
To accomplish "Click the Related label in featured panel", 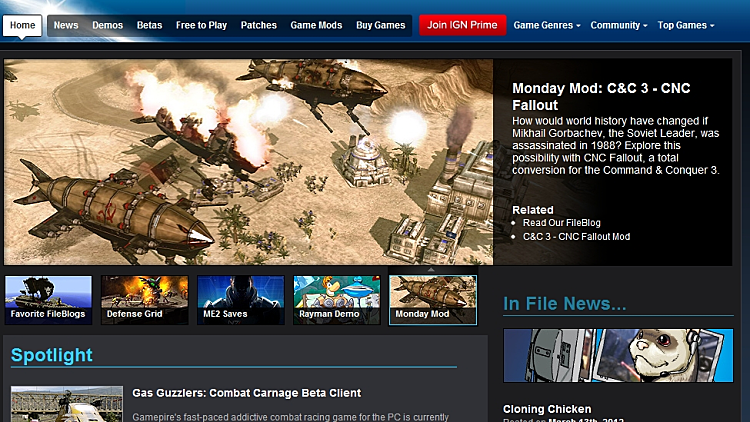I will click(x=532, y=210).
